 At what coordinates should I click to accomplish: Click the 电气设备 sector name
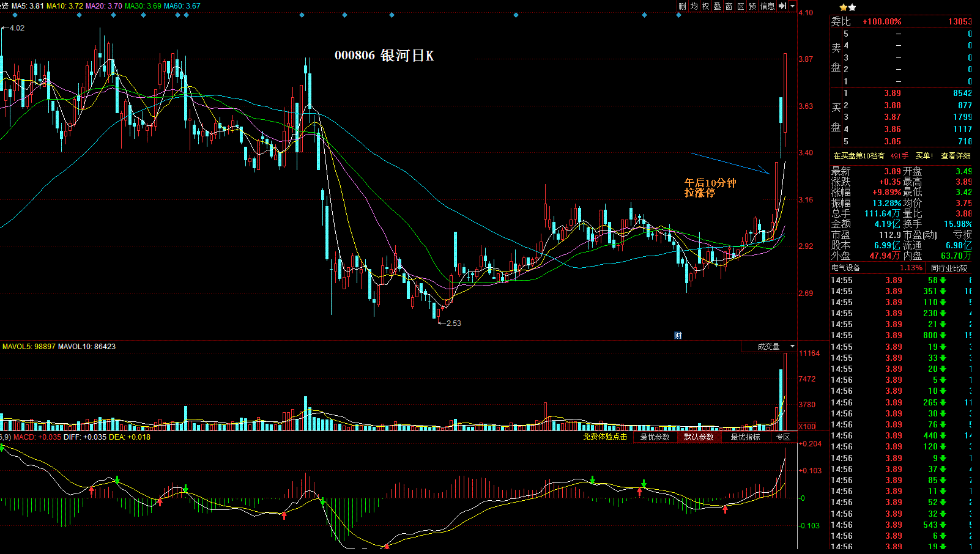[x=845, y=268]
